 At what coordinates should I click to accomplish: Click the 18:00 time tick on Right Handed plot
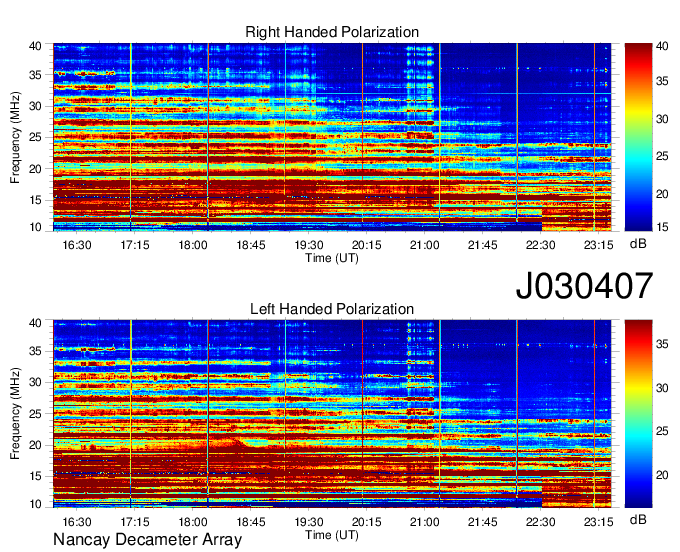coord(193,245)
